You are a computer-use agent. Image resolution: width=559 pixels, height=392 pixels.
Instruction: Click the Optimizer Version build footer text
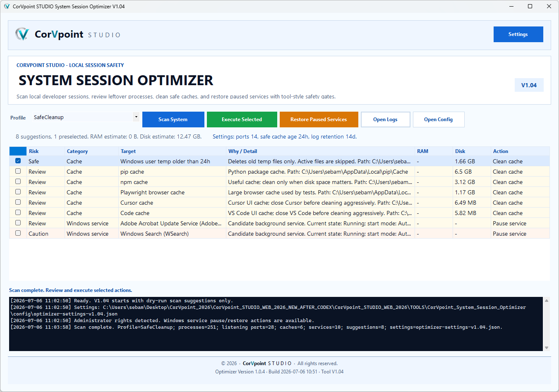279,372
